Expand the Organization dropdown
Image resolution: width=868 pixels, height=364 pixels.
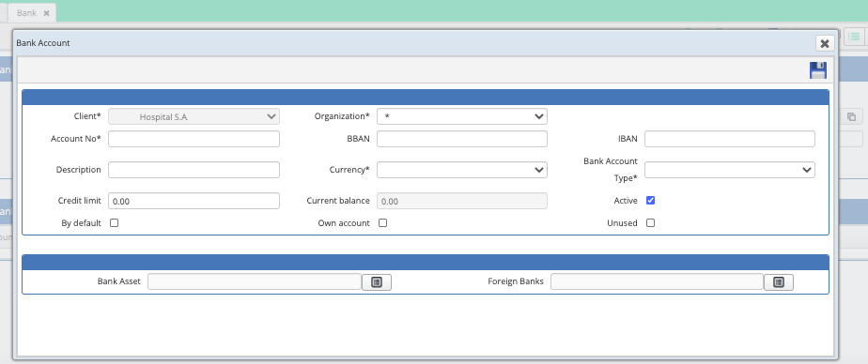(462, 116)
